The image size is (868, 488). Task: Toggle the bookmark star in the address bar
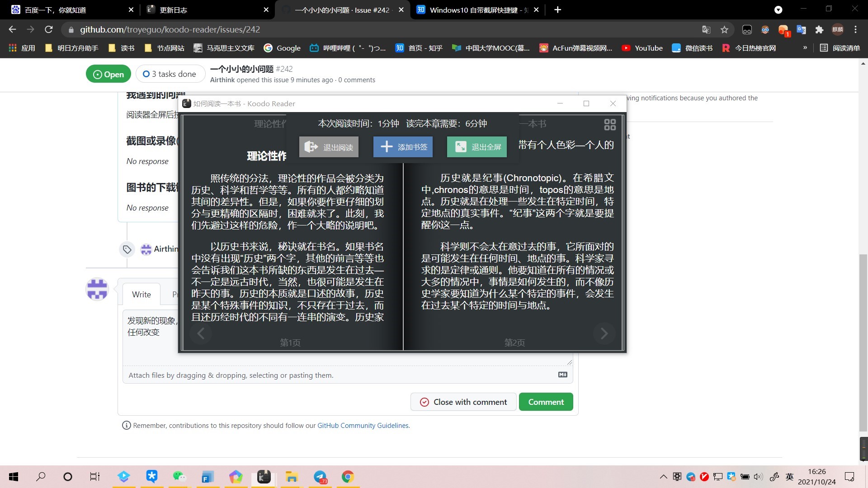pos(724,29)
